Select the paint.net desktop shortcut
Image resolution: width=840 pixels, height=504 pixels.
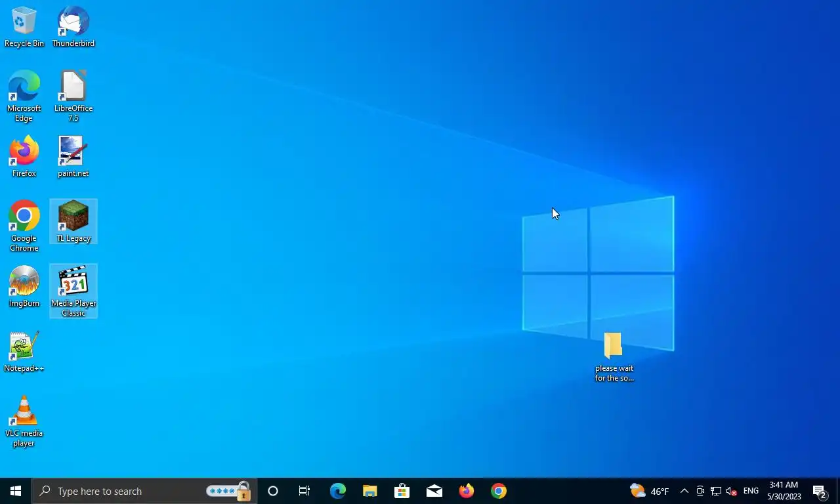73,157
